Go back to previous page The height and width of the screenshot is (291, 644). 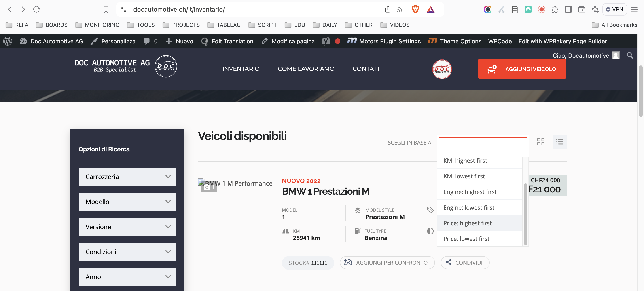(10, 9)
